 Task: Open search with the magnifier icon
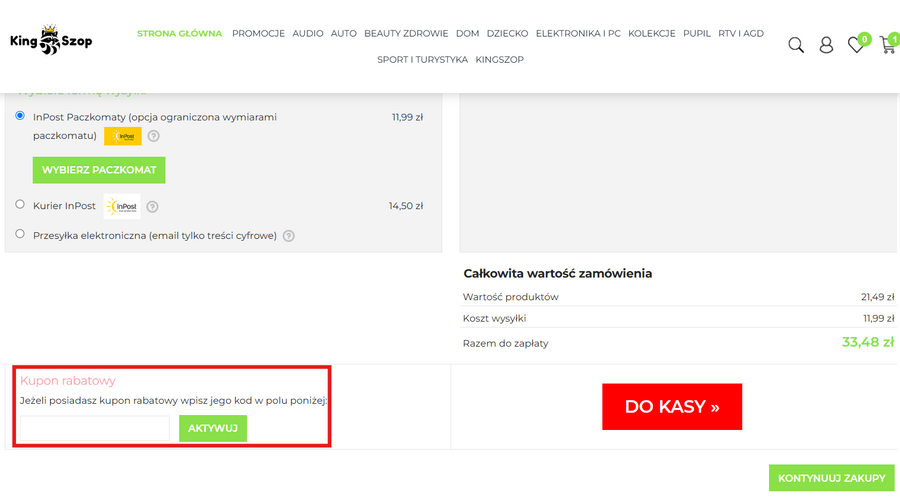click(x=796, y=45)
